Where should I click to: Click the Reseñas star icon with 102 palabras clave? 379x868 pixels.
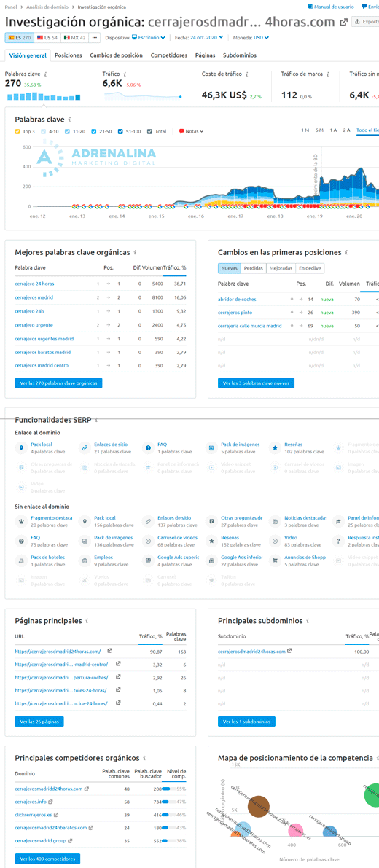click(275, 447)
